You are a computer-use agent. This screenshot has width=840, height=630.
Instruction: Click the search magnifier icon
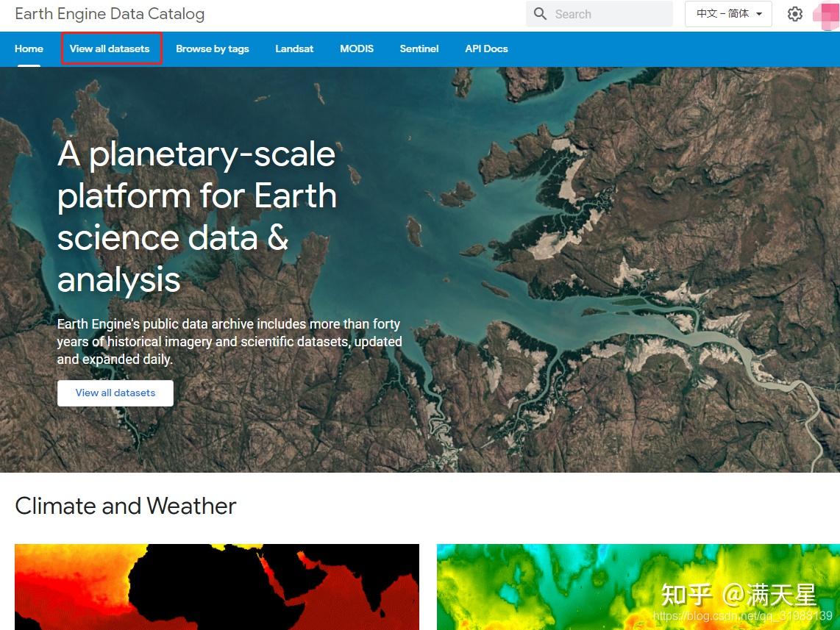coord(540,14)
